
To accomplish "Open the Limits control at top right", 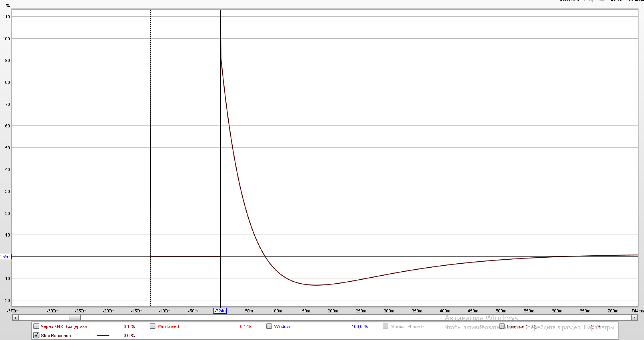I will pos(616,1).
